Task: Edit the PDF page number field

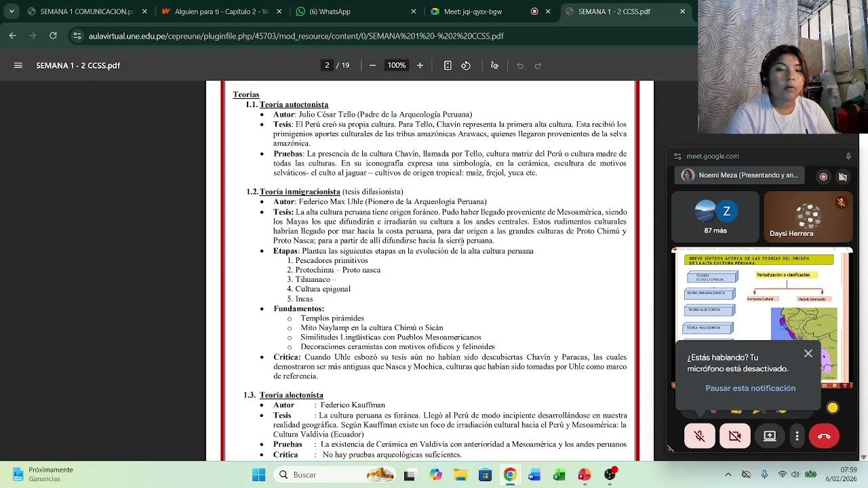Action: [x=327, y=66]
